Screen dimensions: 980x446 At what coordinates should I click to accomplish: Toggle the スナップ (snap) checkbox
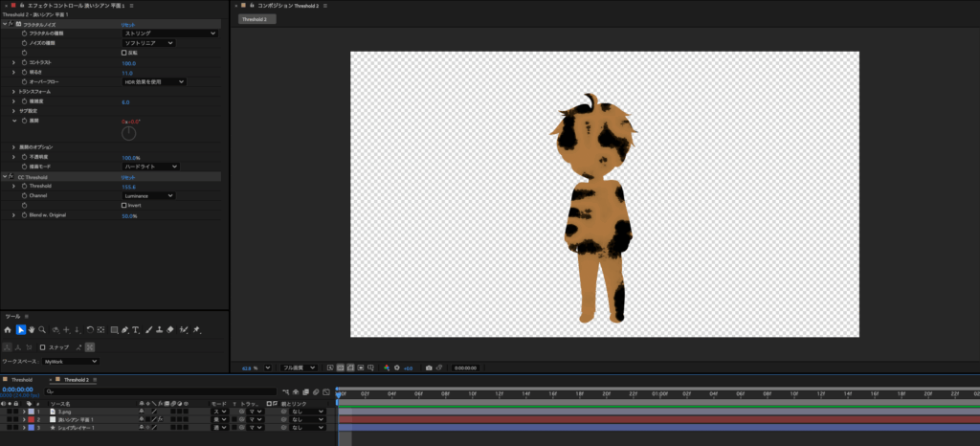tap(42, 346)
